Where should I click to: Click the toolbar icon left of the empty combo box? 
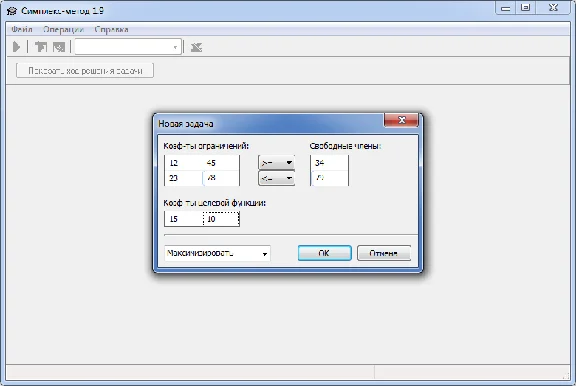[59, 47]
